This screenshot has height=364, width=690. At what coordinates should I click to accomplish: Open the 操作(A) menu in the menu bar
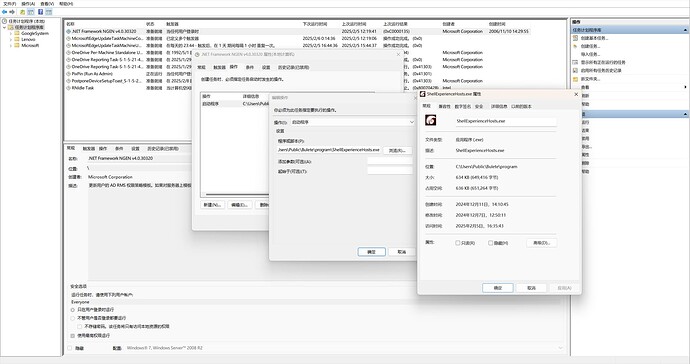[28, 4]
